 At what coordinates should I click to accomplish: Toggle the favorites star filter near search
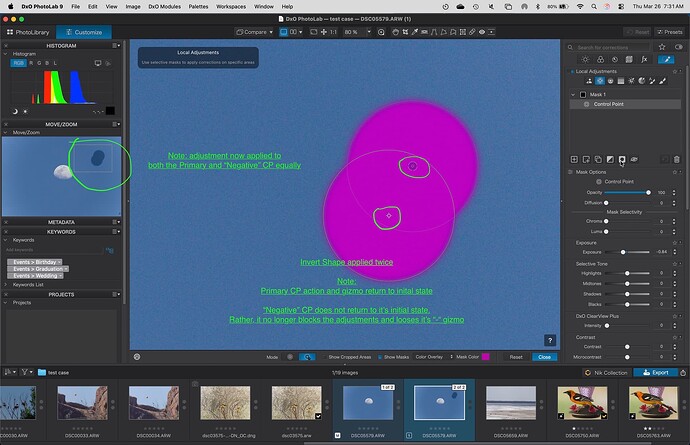point(662,47)
